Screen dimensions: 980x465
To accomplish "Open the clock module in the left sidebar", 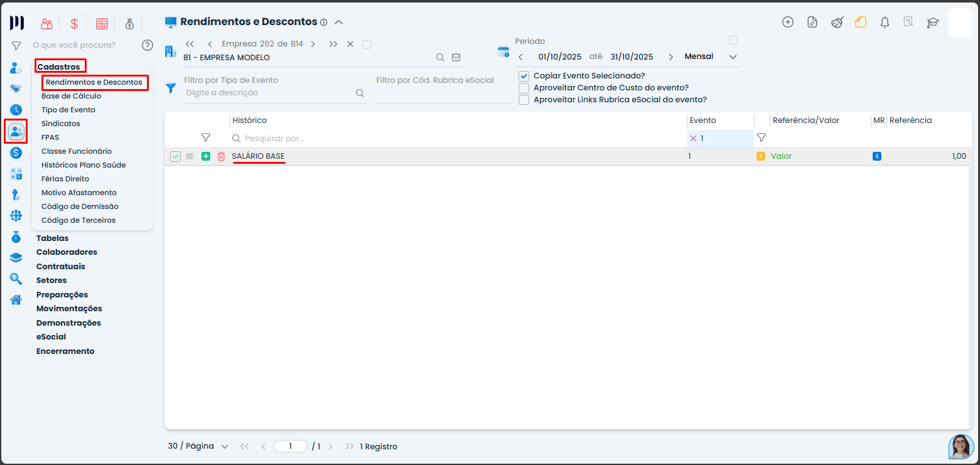I will [16, 110].
